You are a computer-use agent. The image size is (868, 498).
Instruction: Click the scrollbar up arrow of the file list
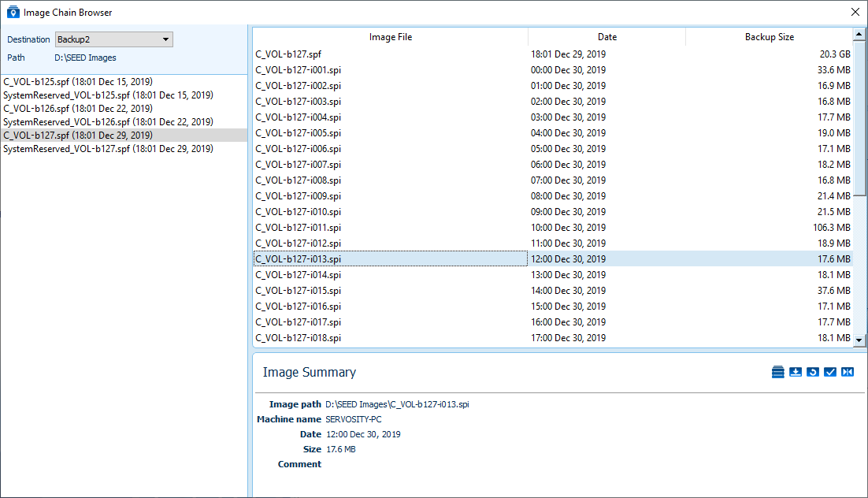click(859, 35)
